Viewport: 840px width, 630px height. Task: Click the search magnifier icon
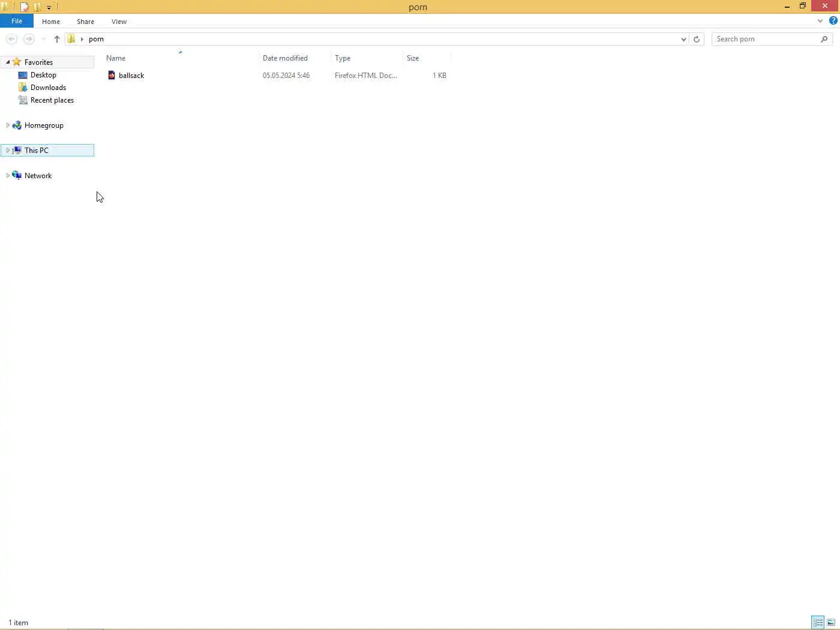pyautogui.click(x=824, y=39)
